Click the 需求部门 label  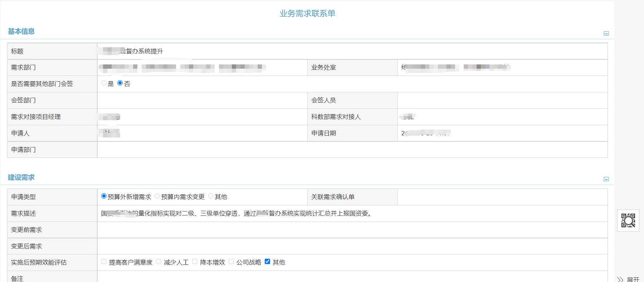[x=23, y=67]
